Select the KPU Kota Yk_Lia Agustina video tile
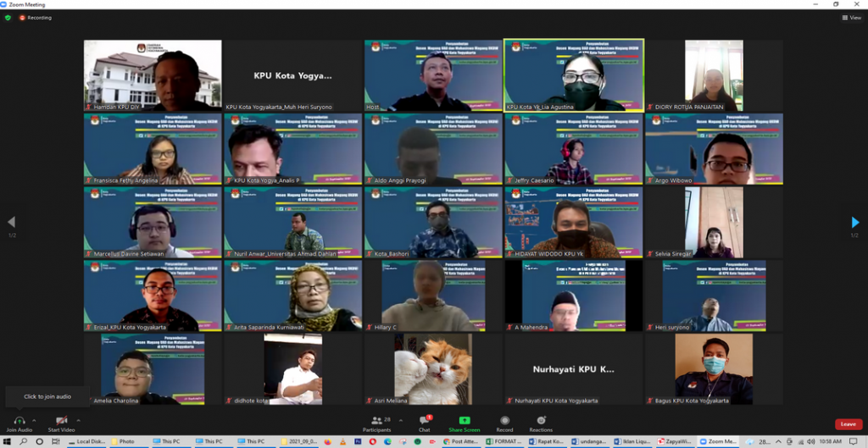This screenshot has width=868, height=448. pos(574,75)
